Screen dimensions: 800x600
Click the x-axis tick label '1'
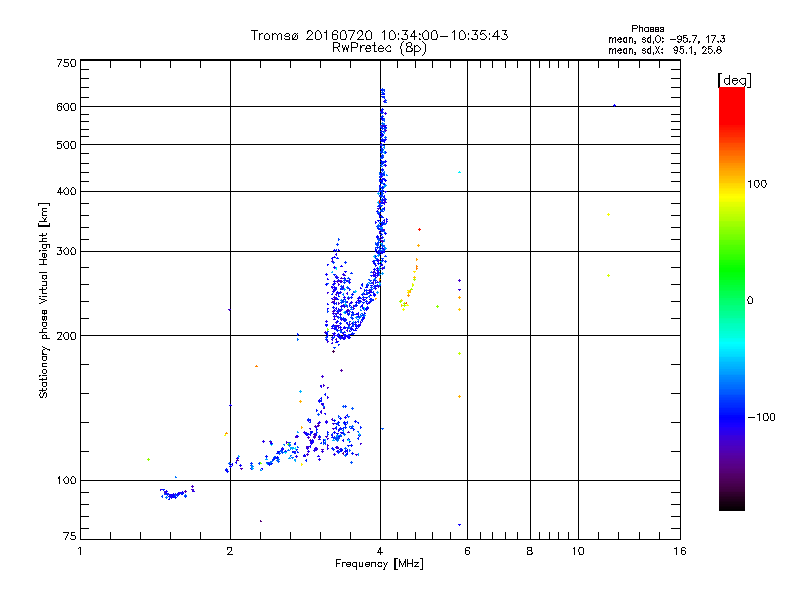point(80,551)
